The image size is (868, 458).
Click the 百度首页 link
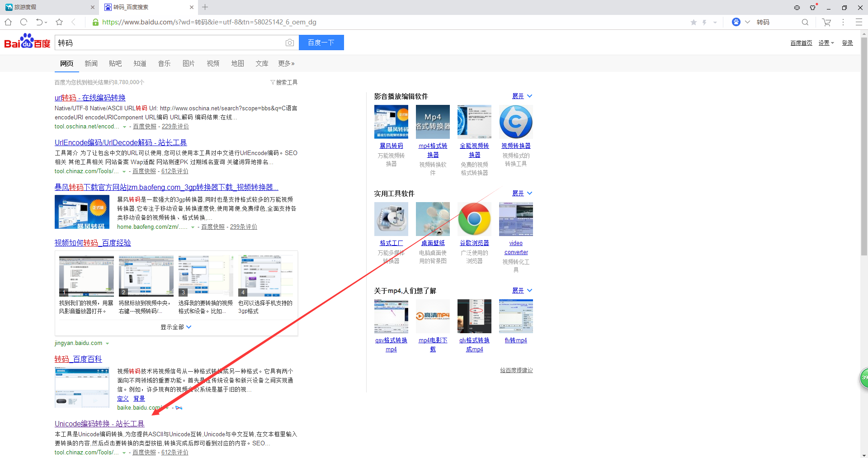pos(801,43)
